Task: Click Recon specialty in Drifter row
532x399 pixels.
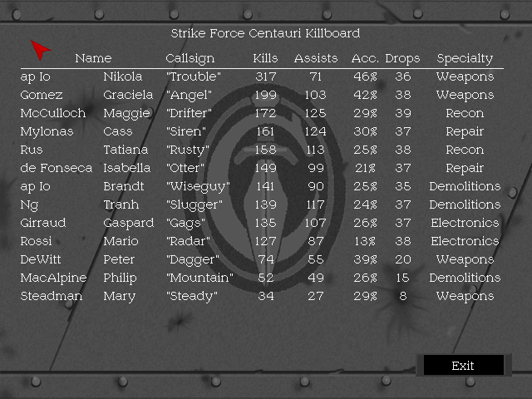Action: coord(465,113)
